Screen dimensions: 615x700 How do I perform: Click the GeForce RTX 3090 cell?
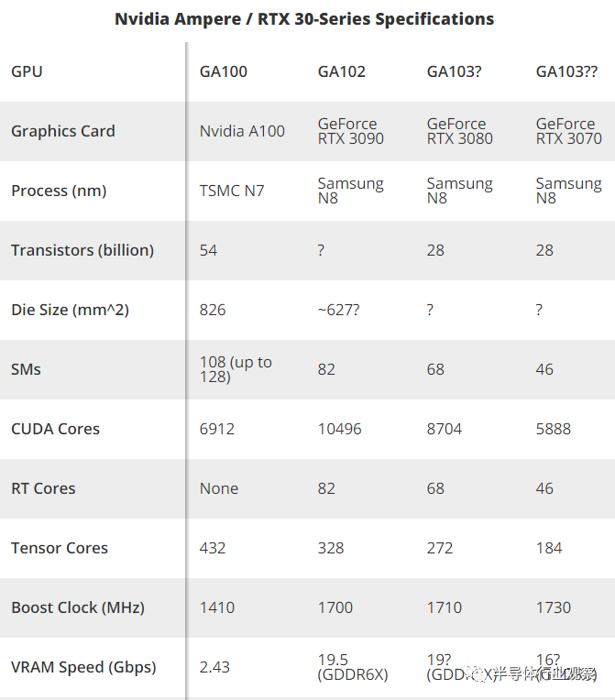point(350,131)
